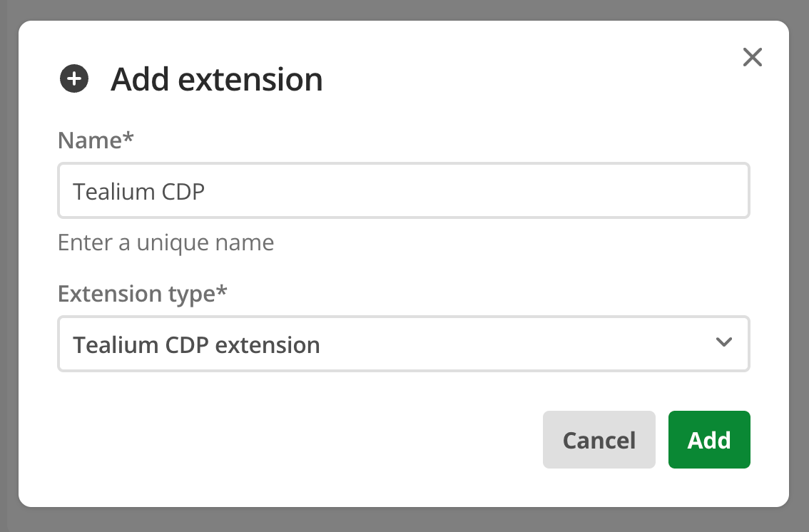Click the X icon to dismiss the dialog
The height and width of the screenshot is (532, 809).
point(752,57)
